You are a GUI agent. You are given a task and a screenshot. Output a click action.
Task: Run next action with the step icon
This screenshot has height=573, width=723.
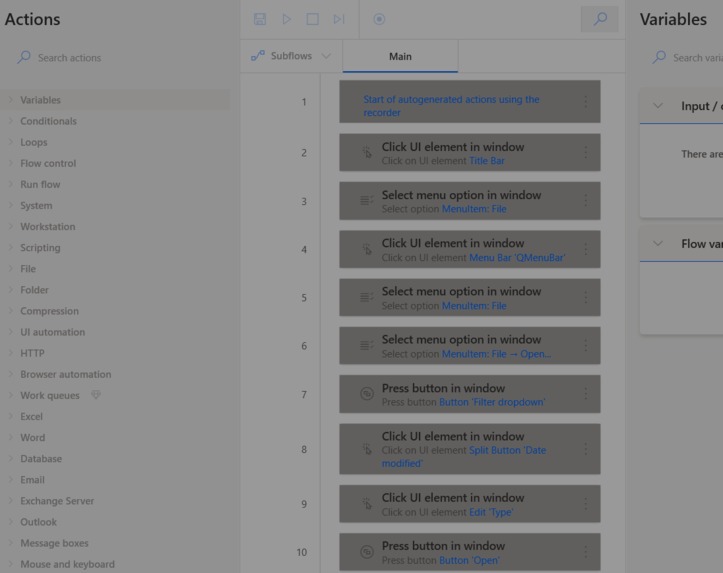(339, 19)
